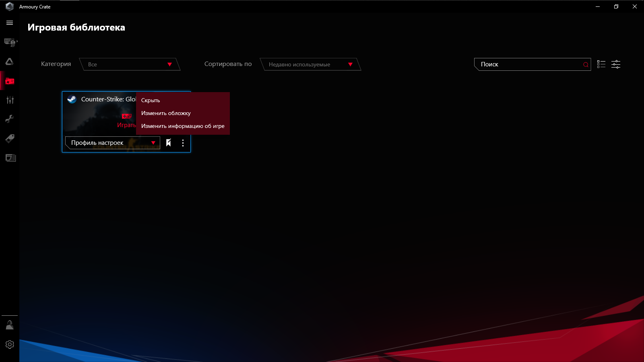Open Aura Sync triangle icon
Image resolution: width=644 pixels, height=362 pixels.
pos(10,62)
